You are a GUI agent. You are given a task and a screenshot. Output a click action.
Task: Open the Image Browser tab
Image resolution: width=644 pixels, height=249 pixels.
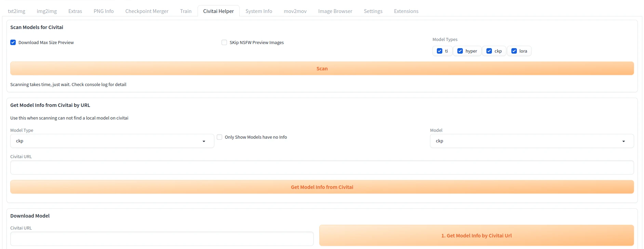click(x=335, y=11)
